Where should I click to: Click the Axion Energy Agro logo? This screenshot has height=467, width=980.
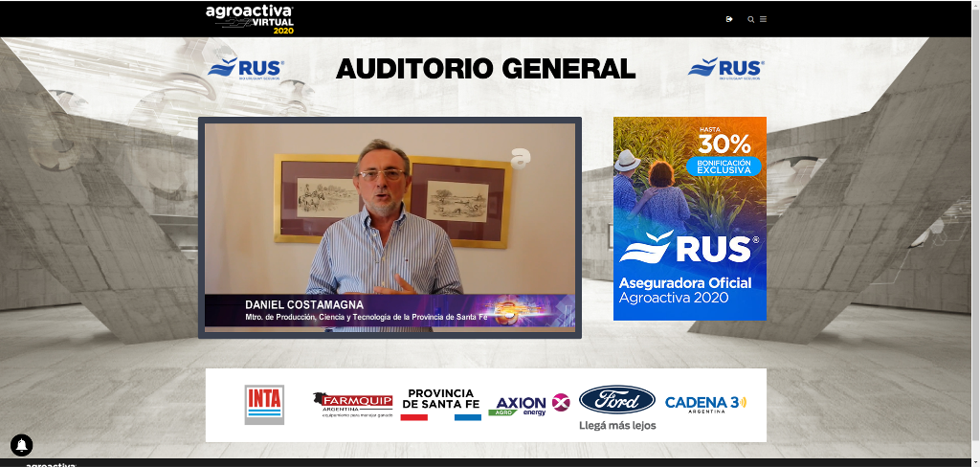click(x=528, y=405)
